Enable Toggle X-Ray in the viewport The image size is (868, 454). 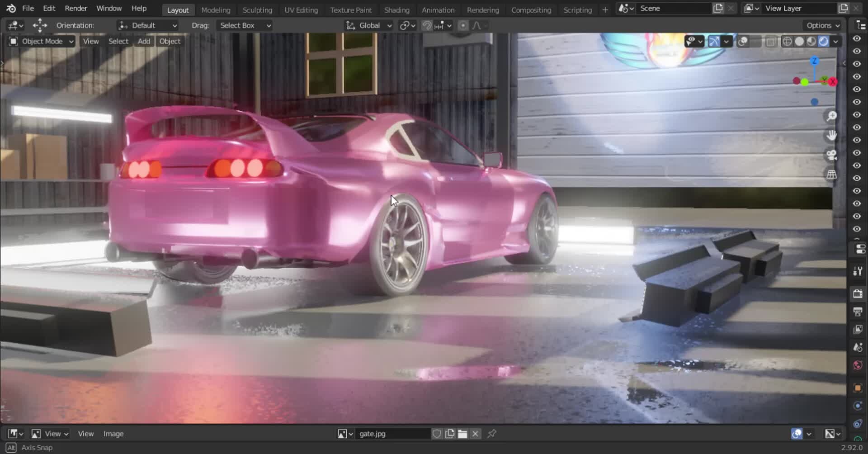coord(770,41)
